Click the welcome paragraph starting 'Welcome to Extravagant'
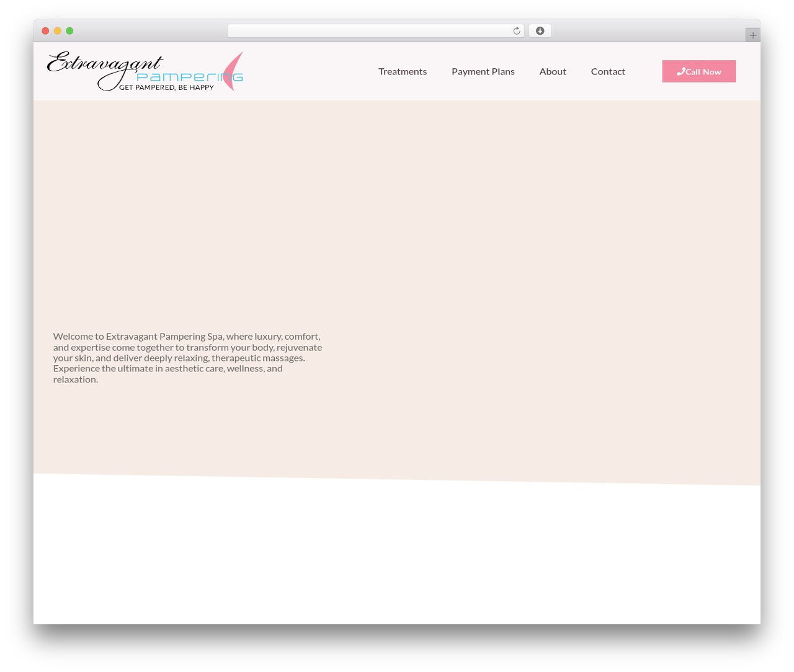 (187, 358)
